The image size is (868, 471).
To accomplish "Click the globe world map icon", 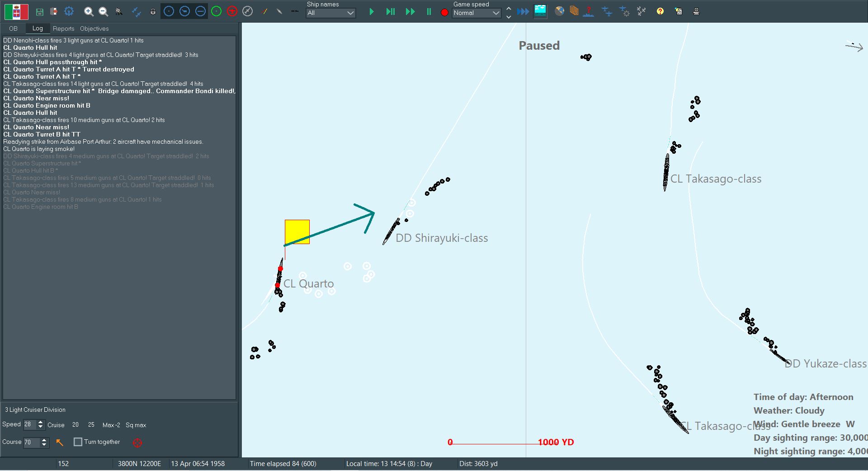I will click(x=560, y=11).
